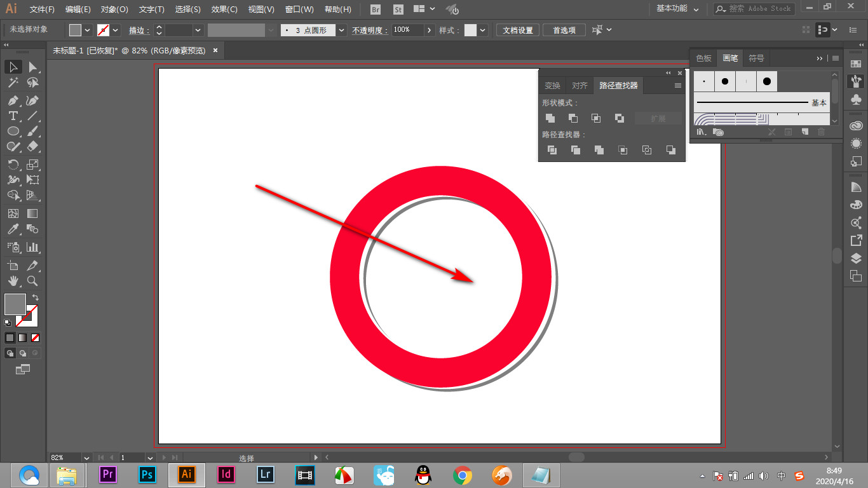The width and height of the screenshot is (868, 488).
Task: Expand the opacity 100% arrow
Action: click(x=430, y=30)
